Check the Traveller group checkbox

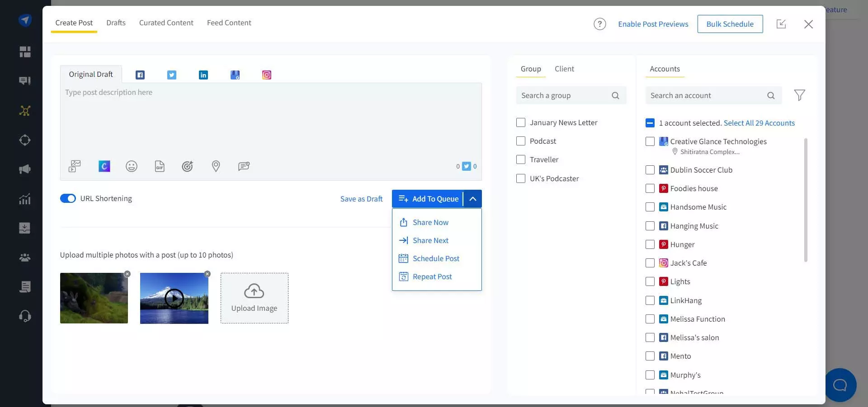click(x=521, y=159)
